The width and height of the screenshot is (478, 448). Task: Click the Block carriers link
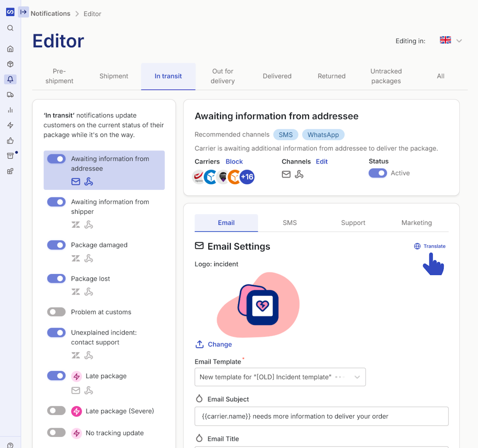pyautogui.click(x=234, y=162)
